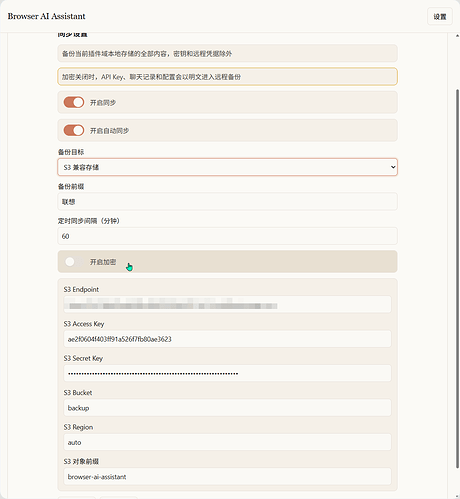Toggle the 开启同步 switch off
This screenshot has width=460, height=499.
click(x=74, y=102)
